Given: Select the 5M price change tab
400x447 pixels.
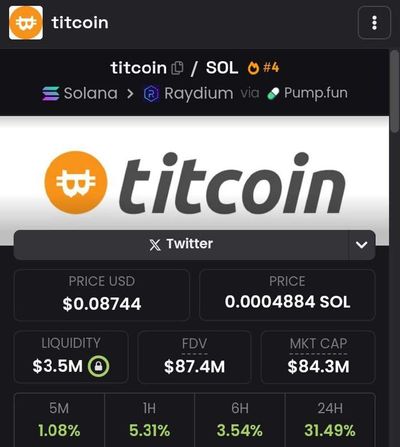Looking at the screenshot, I should click(59, 420).
